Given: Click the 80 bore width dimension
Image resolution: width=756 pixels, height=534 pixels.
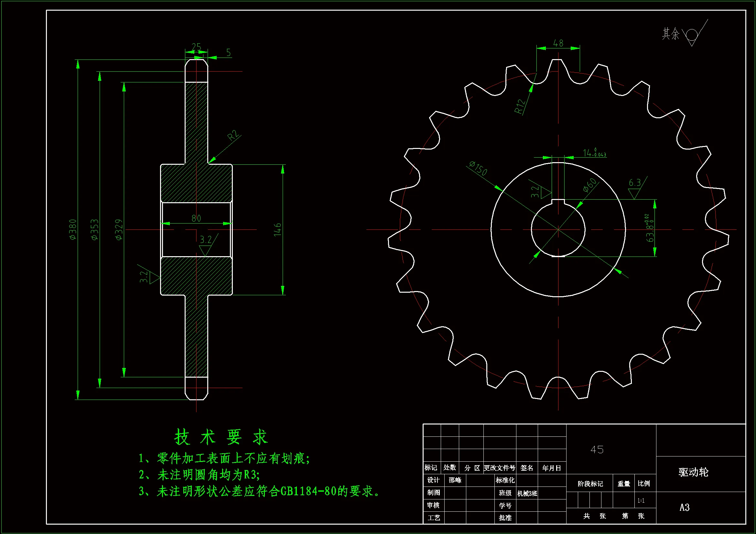Looking at the screenshot, I should click(x=196, y=218).
